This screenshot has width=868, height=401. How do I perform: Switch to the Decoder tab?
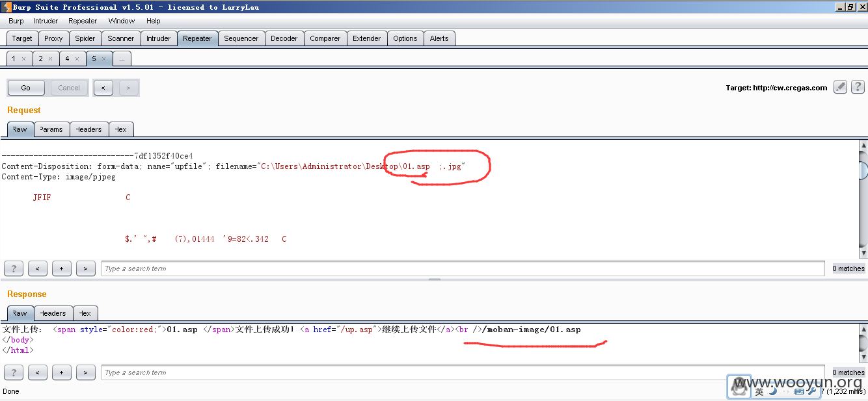click(284, 38)
